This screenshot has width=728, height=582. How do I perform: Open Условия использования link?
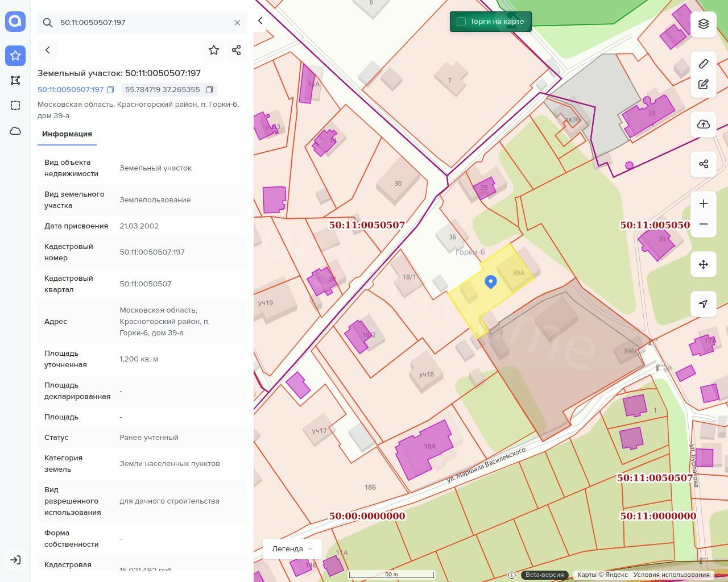671,575
